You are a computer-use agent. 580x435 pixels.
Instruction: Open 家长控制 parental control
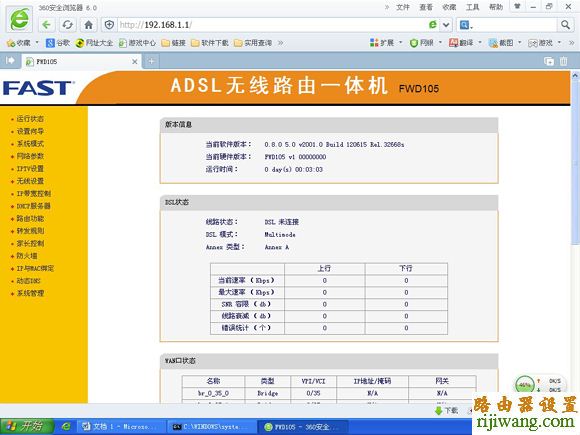30,243
